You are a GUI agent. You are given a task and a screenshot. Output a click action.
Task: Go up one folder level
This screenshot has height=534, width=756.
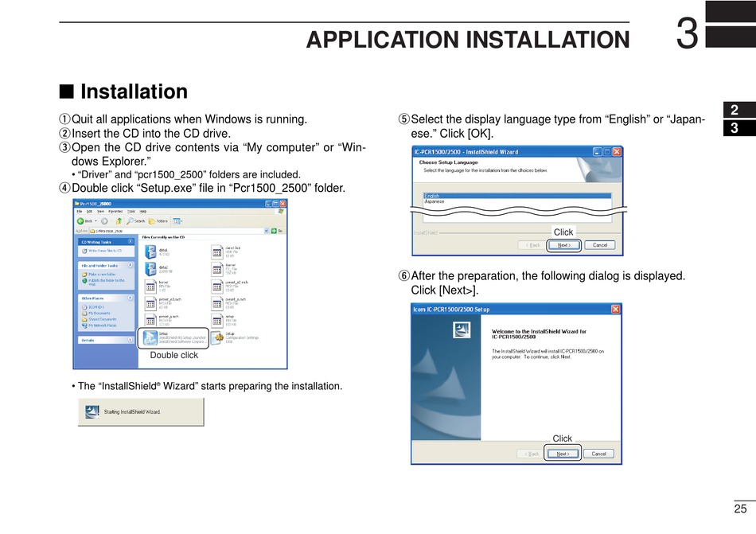tap(119, 221)
